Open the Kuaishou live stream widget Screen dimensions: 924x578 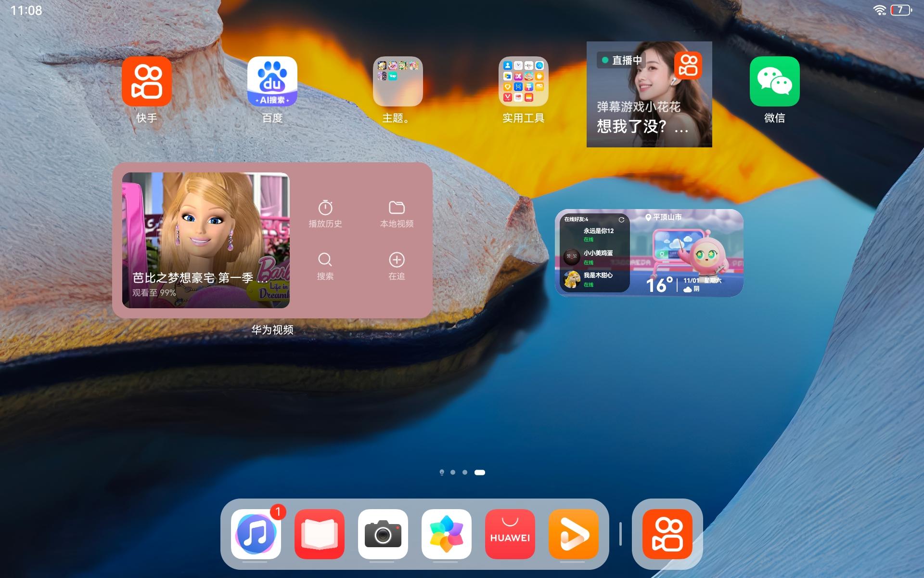tap(649, 94)
